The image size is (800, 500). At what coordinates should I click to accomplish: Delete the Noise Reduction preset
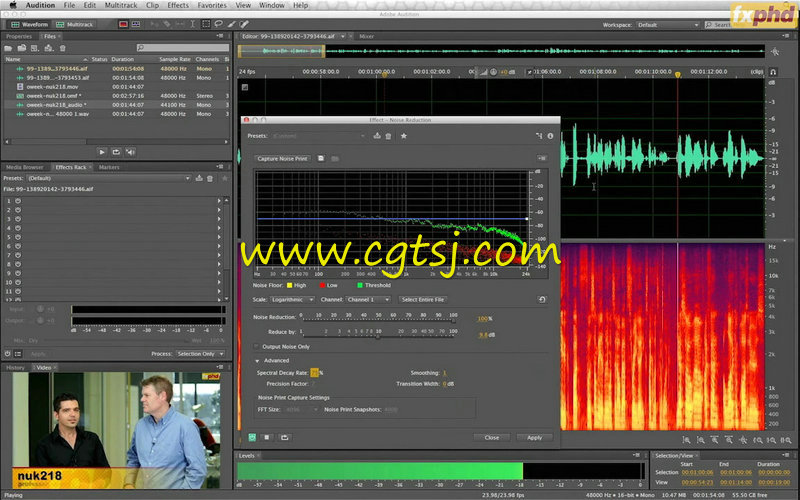click(x=388, y=136)
